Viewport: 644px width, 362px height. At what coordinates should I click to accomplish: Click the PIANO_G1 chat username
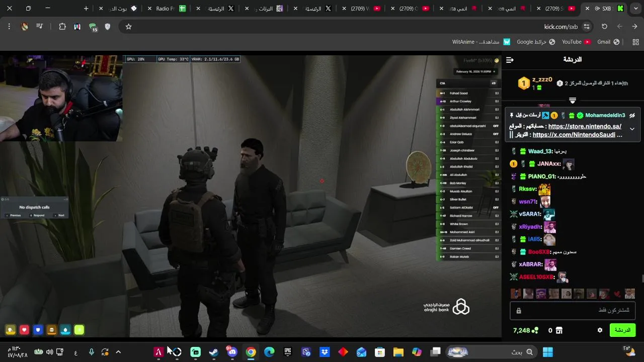point(542,176)
